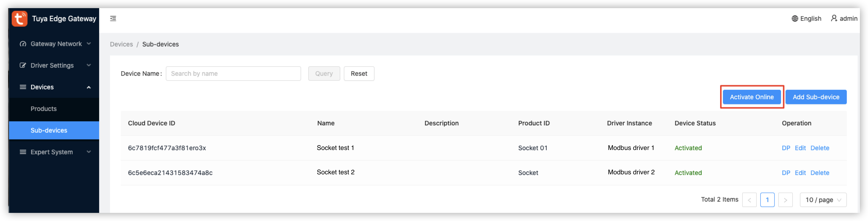Click device ID 6c7819fcf477a3f81ero3x
The height and width of the screenshot is (221, 868).
pyautogui.click(x=167, y=148)
